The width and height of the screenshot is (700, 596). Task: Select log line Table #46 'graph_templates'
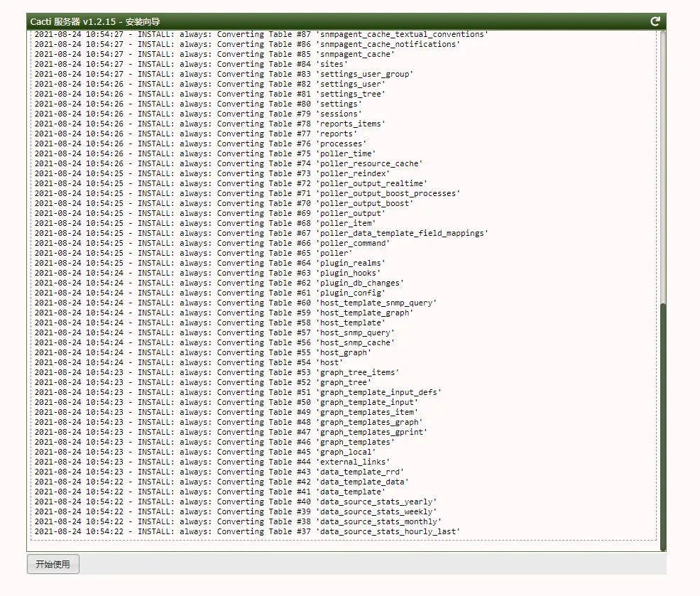pyautogui.click(x=214, y=442)
